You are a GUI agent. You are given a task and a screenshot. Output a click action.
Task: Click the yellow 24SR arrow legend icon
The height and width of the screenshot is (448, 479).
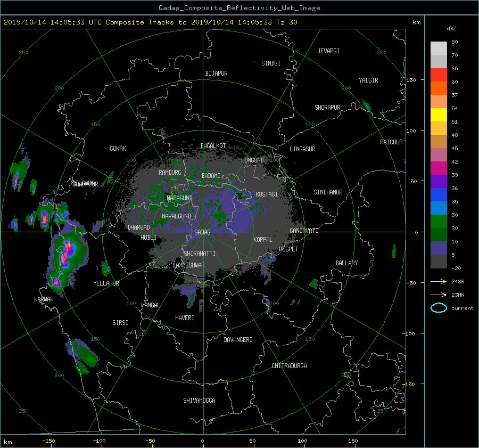tap(439, 281)
